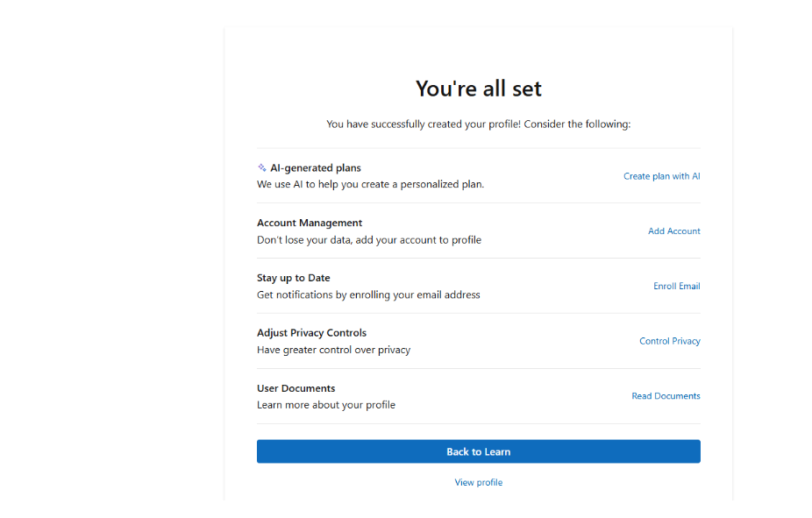812x518 pixels.
Task: Select the Adjust Privacy Controls heading
Action: tap(312, 333)
